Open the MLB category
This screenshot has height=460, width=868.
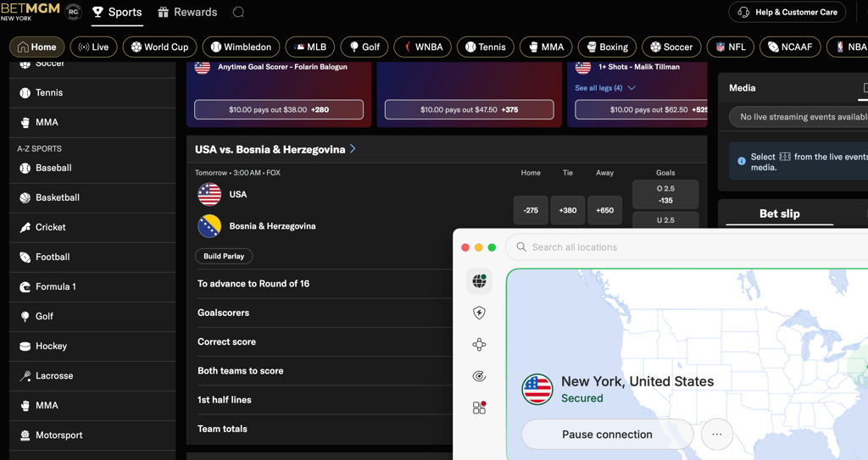pyautogui.click(x=310, y=47)
